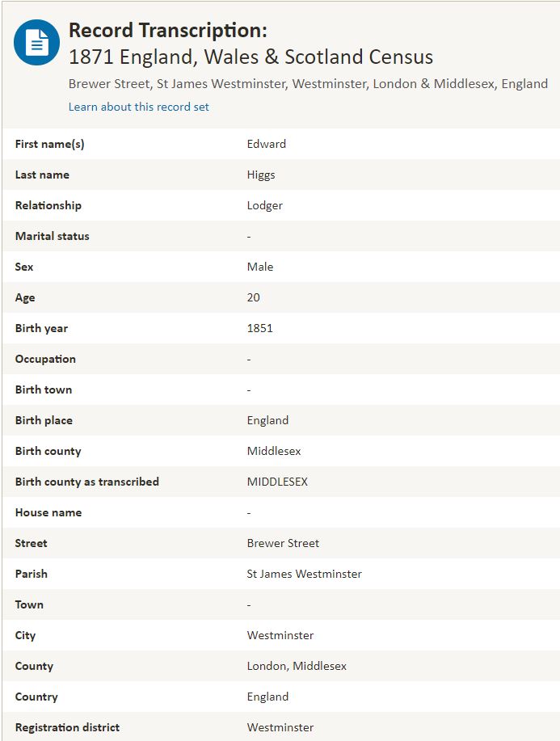The image size is (560, 741).
Task: Select the first name value 'Edward'
Action: pos(267,144)
